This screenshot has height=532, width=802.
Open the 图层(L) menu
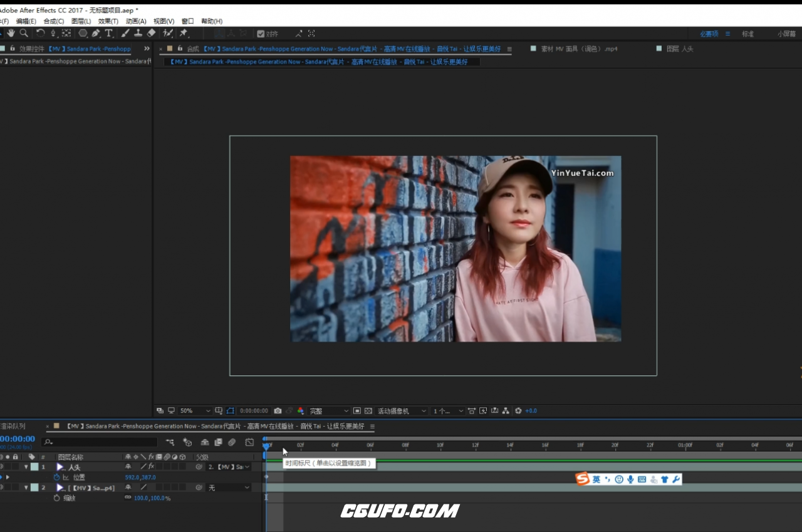(x=81, y=21)
